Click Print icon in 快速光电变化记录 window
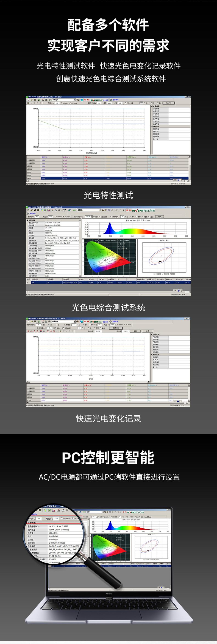 [x=49, y=321]
